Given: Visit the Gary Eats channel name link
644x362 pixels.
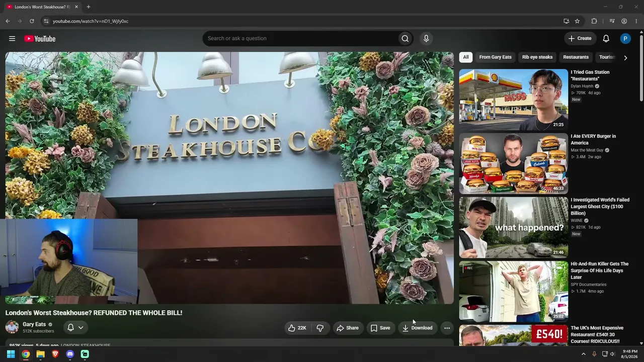Looking at the screenshot, I should (34, 324).
